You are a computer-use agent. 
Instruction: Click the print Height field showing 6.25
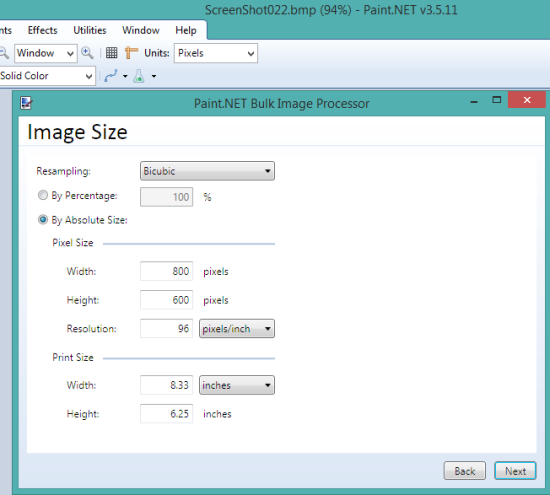coord(167,414)
